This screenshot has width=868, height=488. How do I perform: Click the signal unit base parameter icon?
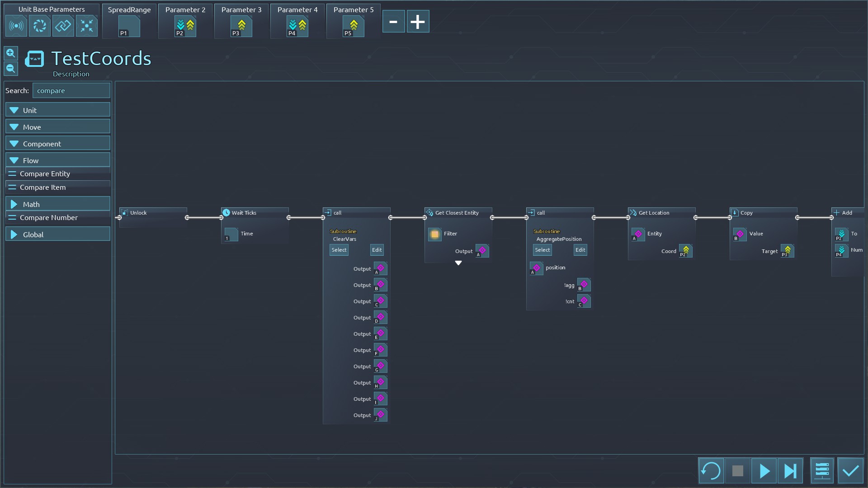pyautogui.click(x=16, y=26)
